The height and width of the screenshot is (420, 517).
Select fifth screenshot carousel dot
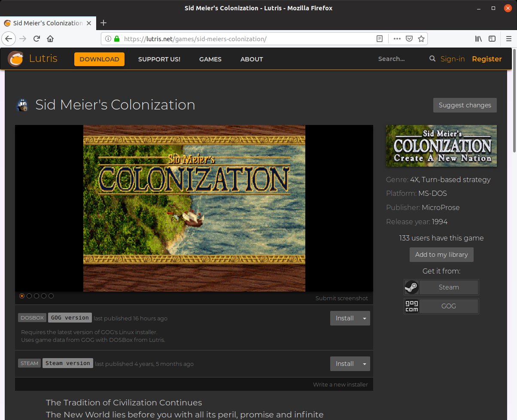(x=51, y=296)
